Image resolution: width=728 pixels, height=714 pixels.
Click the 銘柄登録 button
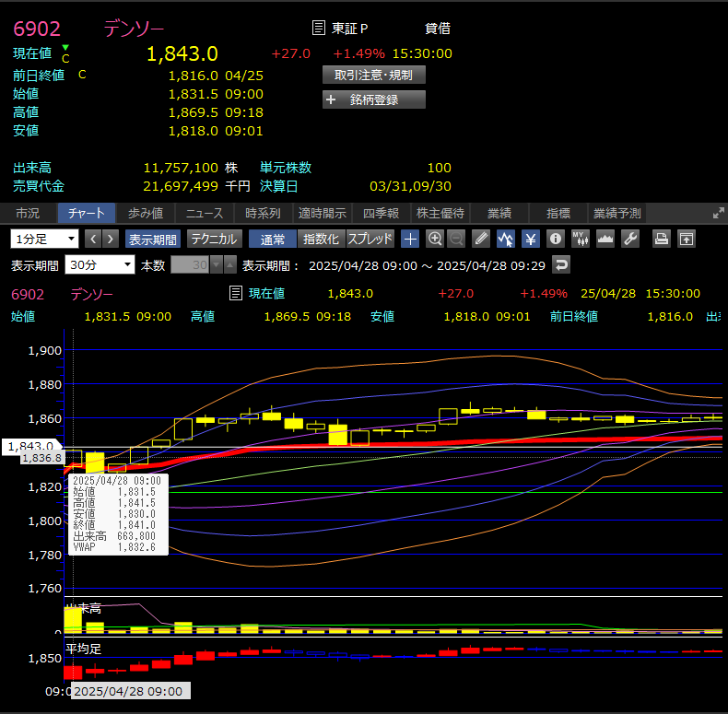coord(374,99)
